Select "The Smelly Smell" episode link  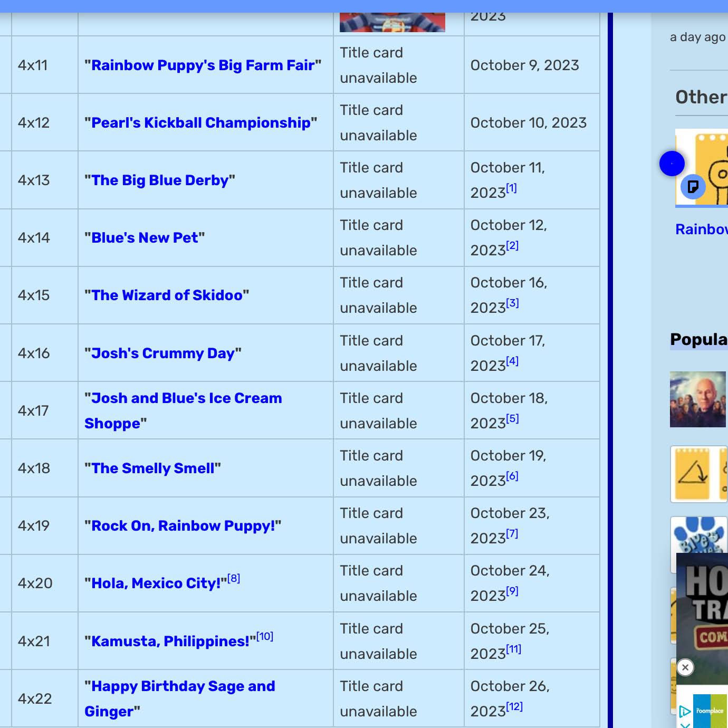click(152, 468)
